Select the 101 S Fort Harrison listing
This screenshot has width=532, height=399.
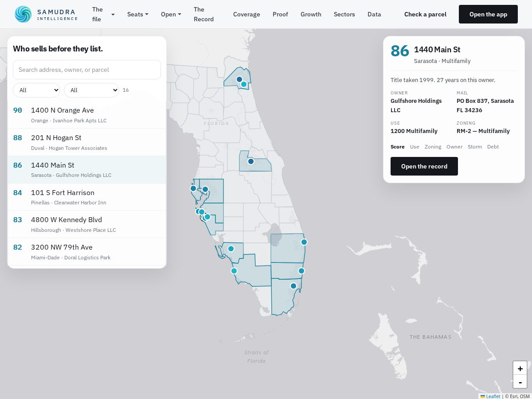tap(87, 197)
